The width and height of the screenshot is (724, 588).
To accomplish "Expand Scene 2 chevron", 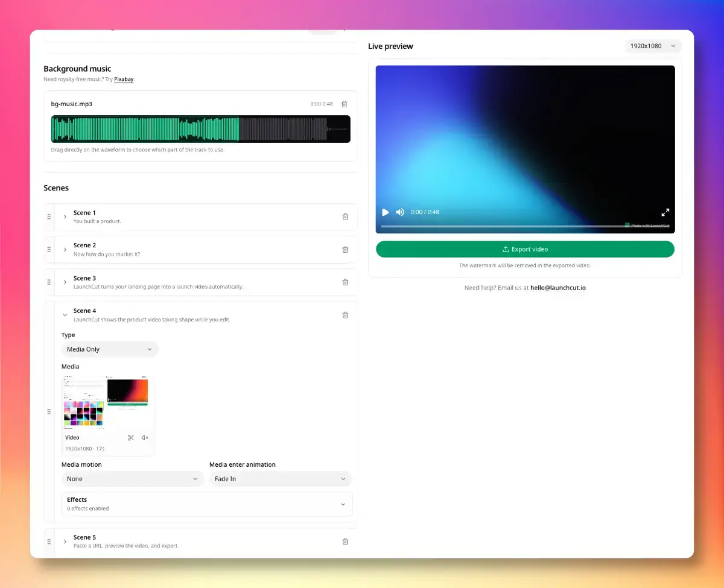I will click(65, 249).
